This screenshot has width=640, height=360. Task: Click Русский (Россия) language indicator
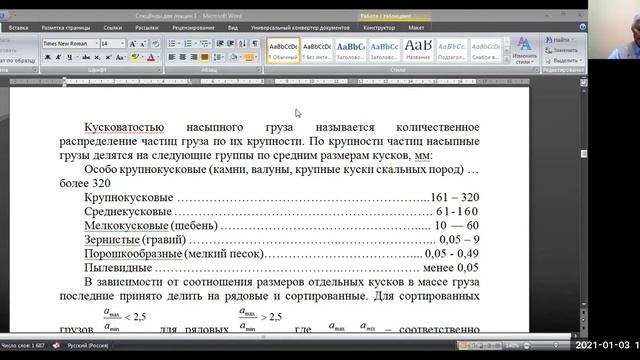88,346
